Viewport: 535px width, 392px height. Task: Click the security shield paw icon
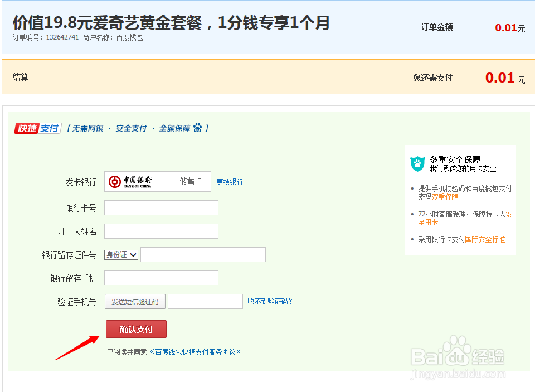click(417, 164)
